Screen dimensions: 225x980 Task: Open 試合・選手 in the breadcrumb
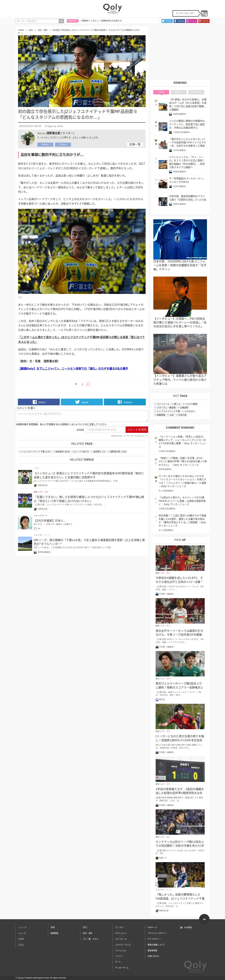(x=43, y=30)
